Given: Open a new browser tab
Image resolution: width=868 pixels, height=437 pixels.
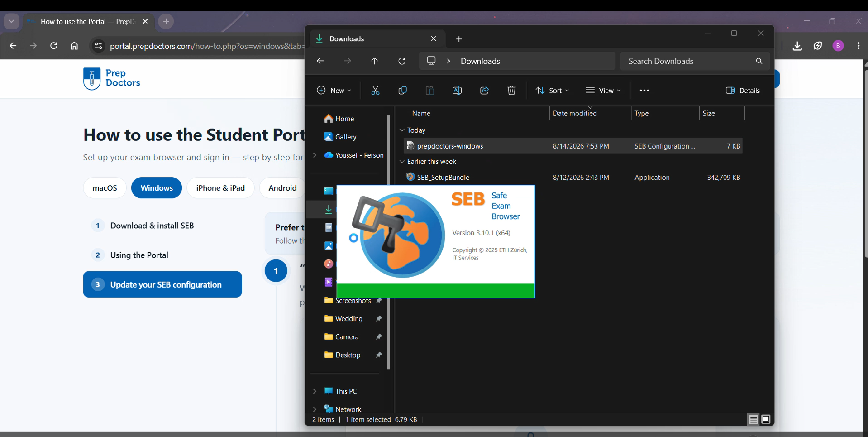Looking at the screenshot, I should pyautogui.click(x=166, y=21).
